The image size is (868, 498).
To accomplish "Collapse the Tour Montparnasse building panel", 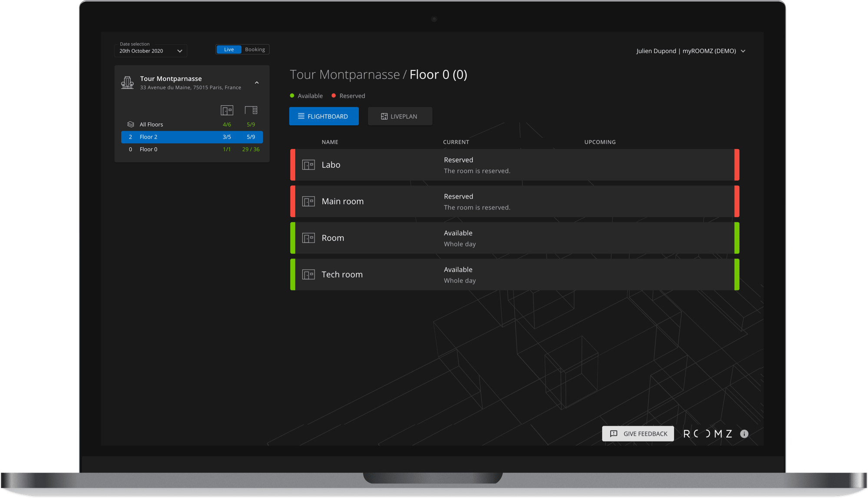I will (x=257, y=83).
